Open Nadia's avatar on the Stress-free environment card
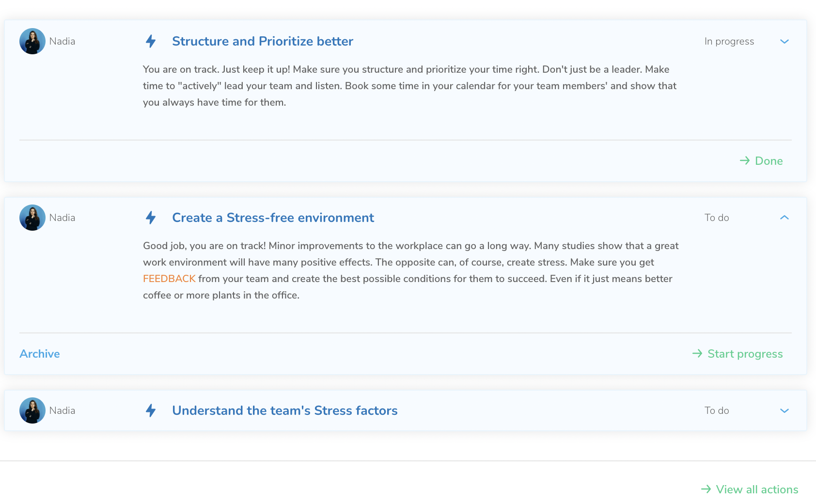 (x=32, y=218)
